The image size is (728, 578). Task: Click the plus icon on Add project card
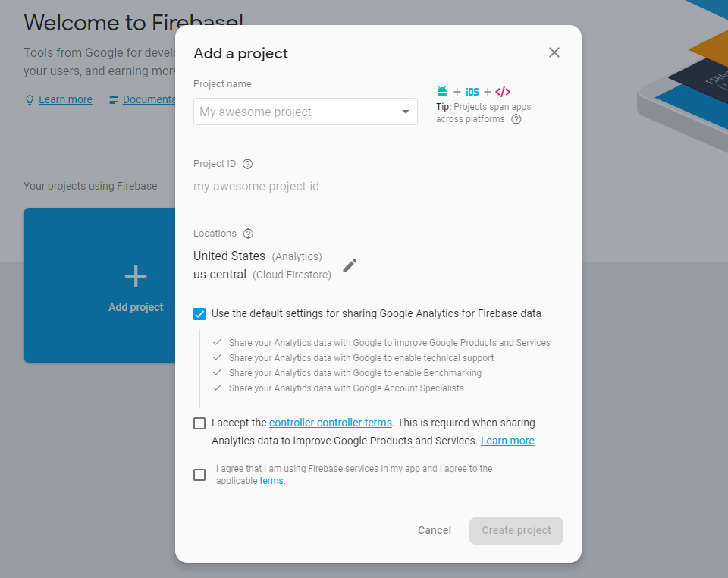click(x=136, y=276)
